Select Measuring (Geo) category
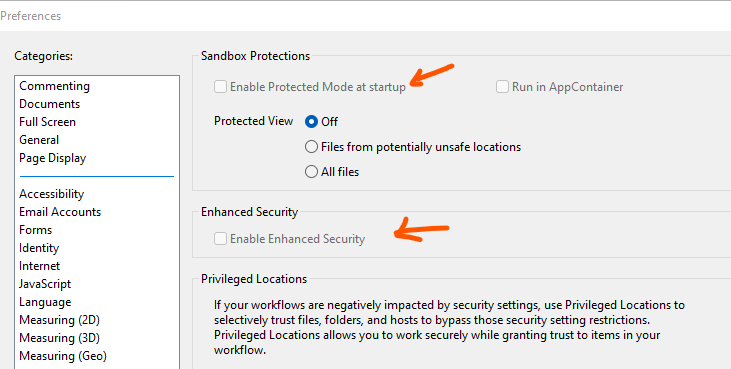 (x=63, y=356)
